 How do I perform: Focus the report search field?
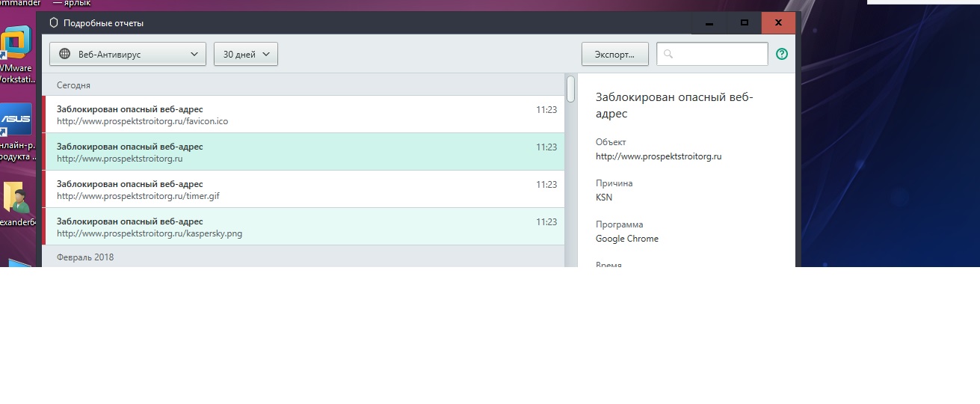(x=712, y=54)
